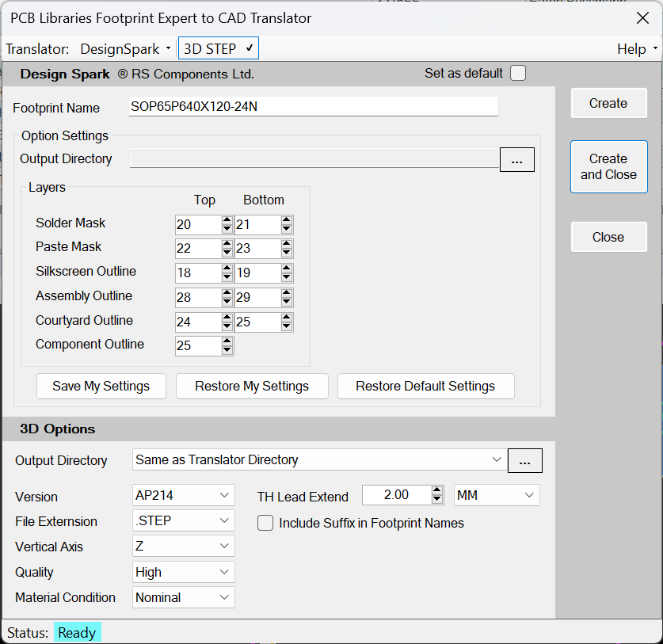This screenshot has height=644, width=663.
Task: Decrease Paste Mask Bottom layer value
Action: [286, 253]
